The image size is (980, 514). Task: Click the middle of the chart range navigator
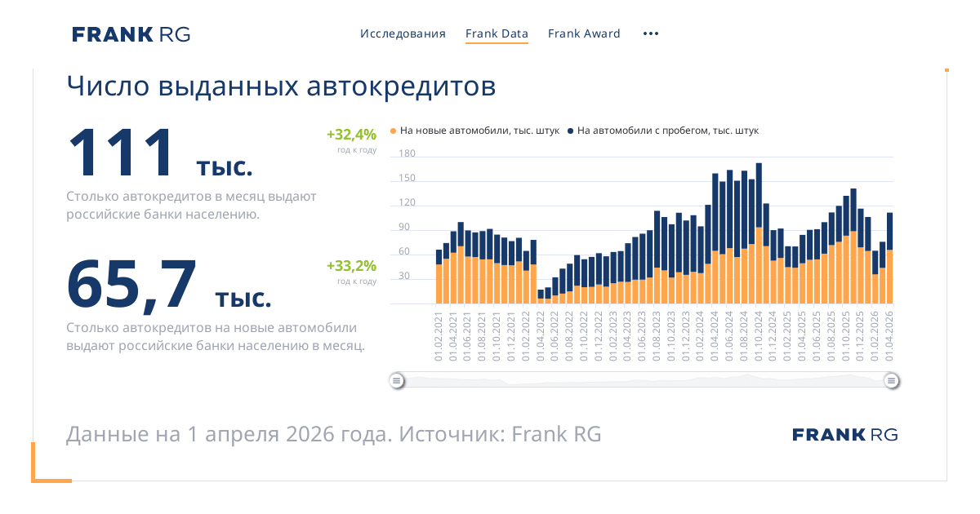pos(644,380)
